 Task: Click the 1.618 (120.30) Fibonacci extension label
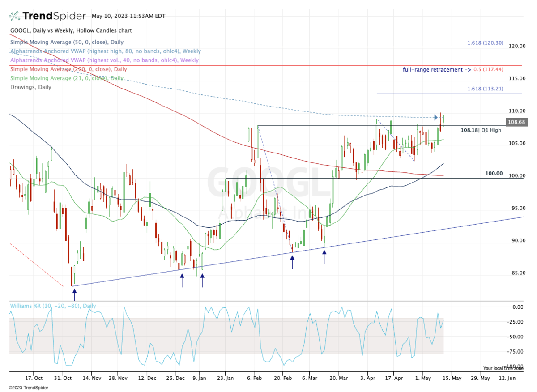tap(485, 43)
